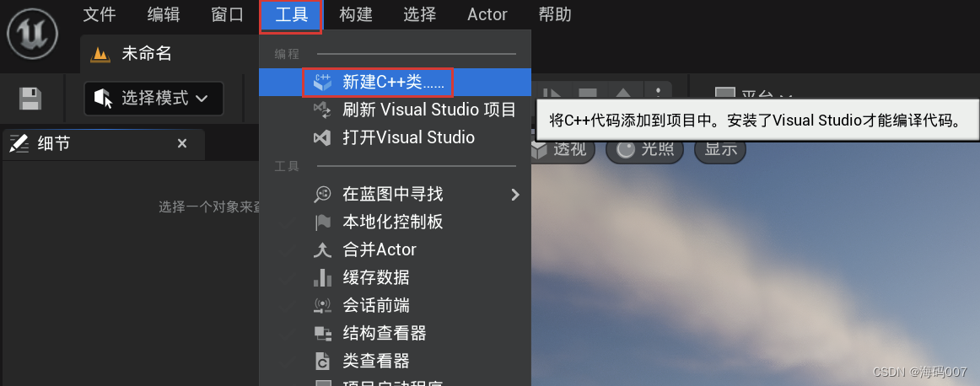
Task: Open 会话前端 menu entry
Action: [395, 305]
